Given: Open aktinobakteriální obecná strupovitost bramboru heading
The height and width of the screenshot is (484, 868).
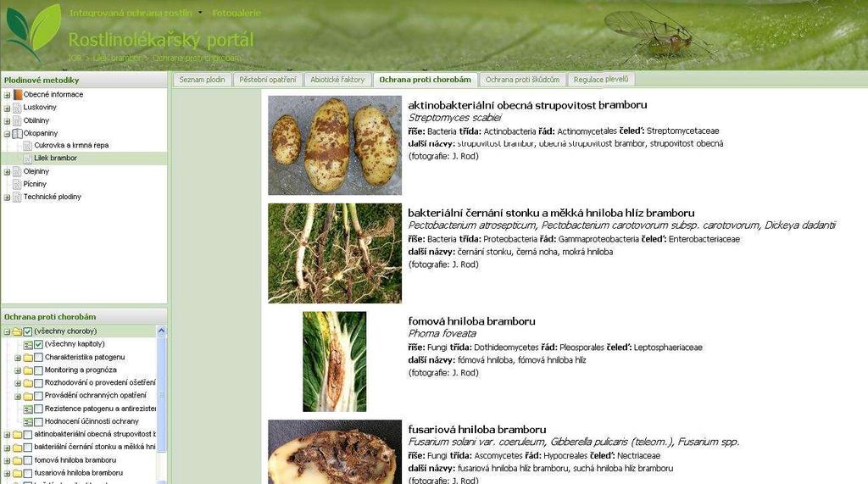Looking at the screenshot, I should pos(527,104).
